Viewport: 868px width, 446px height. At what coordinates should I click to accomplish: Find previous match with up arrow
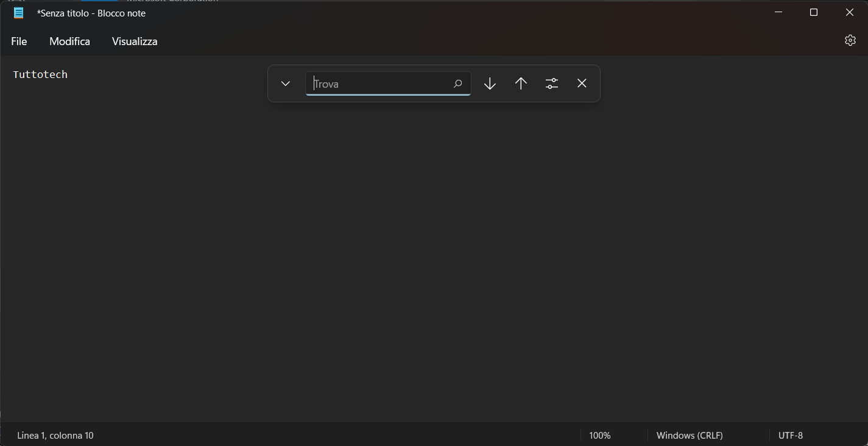[521, 83]
